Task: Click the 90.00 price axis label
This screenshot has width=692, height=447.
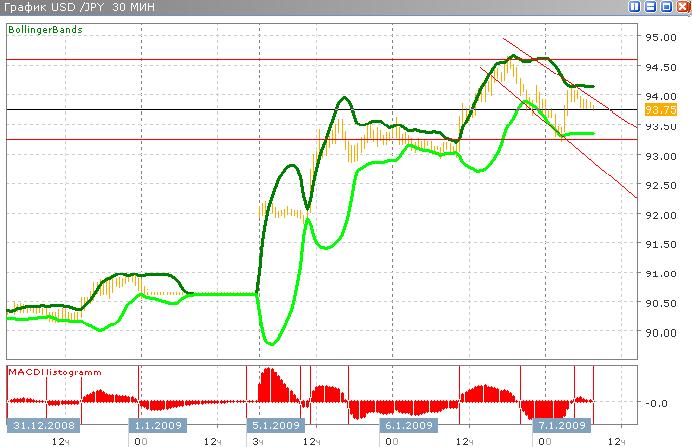Action: click(660, 332)
